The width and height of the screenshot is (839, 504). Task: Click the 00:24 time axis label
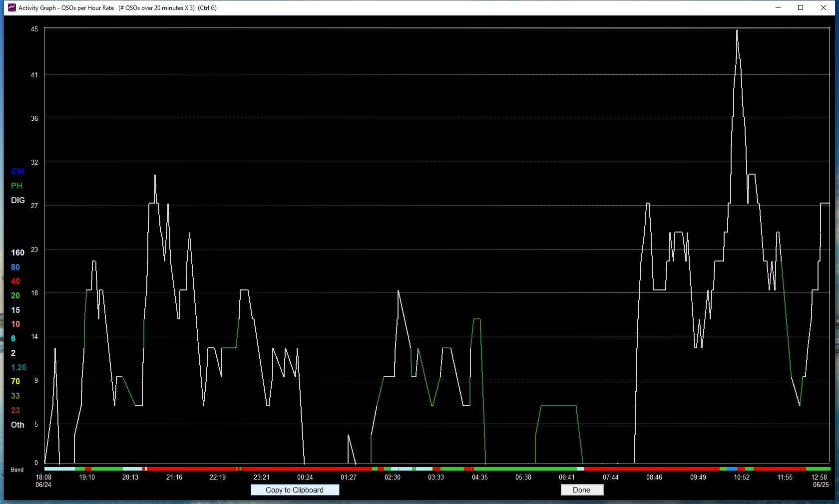click(x=305, y=478)
